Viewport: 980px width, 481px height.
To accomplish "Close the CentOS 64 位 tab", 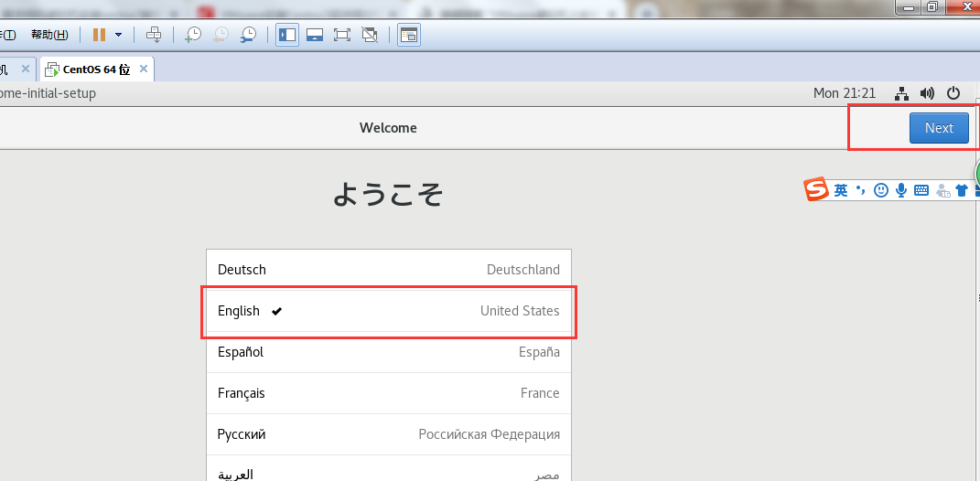I will point(143,69).
